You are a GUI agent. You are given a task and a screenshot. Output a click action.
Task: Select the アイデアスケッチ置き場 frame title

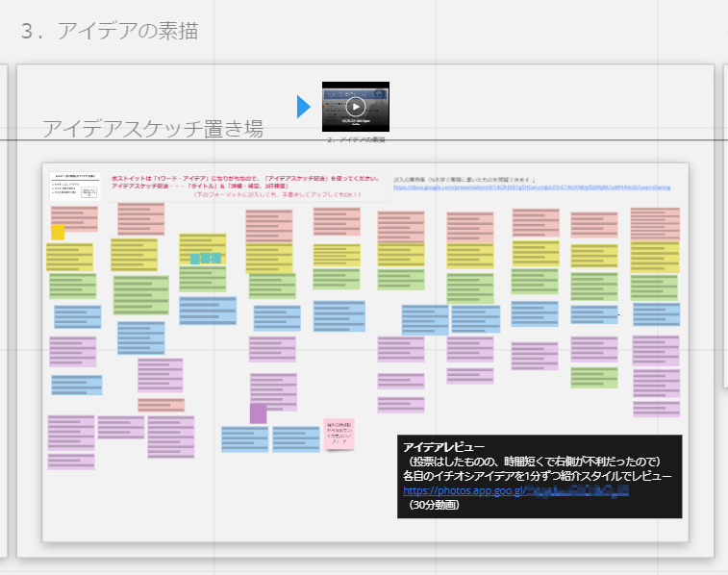[x=152, y=129]
